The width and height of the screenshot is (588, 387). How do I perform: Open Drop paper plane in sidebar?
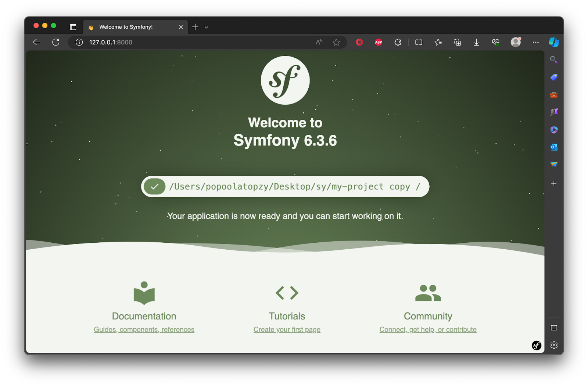point(554,164)
